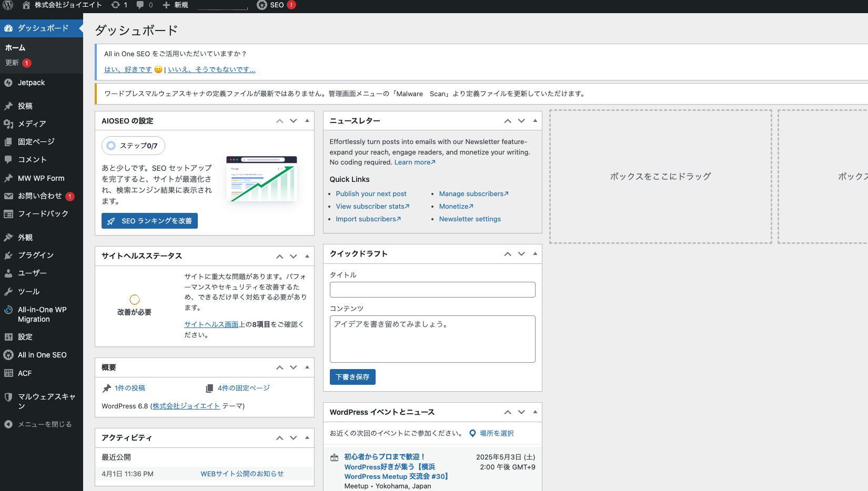Click Publish your next post link
This screenshot has width=868, height=491.
pyautogui.click(x=371, y=194)
